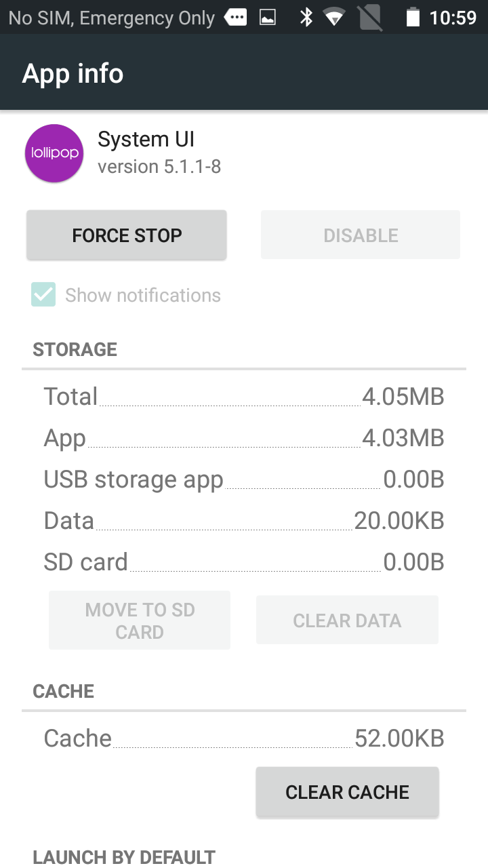Select the Data storage row
Image resolution: width=488 pixels, height=868 pixels.
[x=244, y=520]
